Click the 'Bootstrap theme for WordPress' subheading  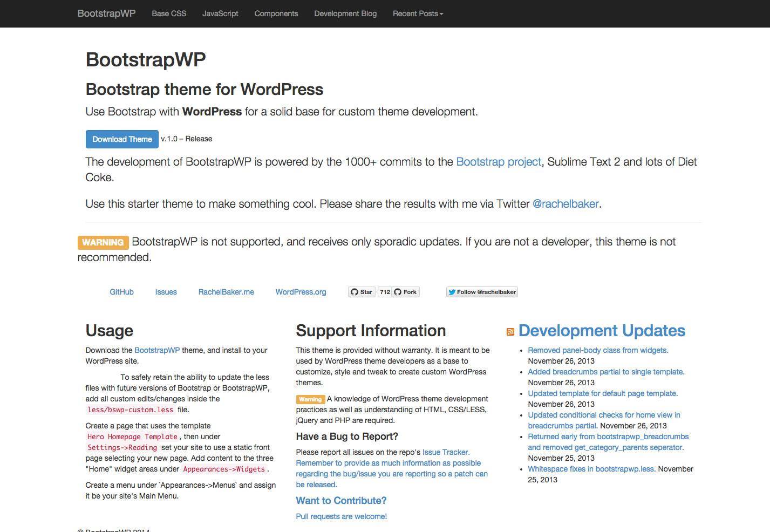tap(205, 90)
